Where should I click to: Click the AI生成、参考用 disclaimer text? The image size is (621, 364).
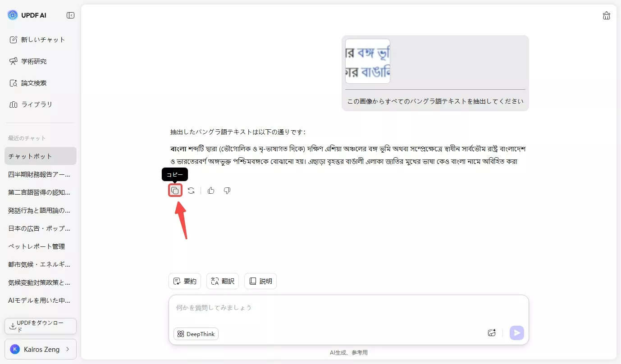click(349, 353)
